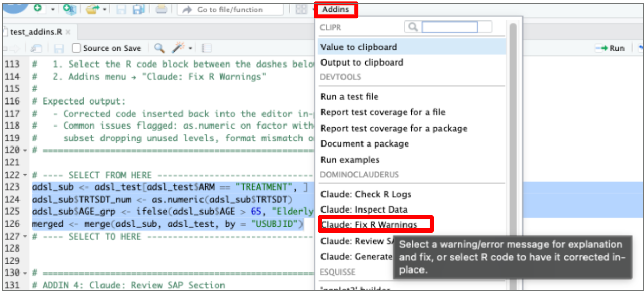Choose Claude: Review SA... addin entry
This screenshot has width=644, height=292.
357,241
